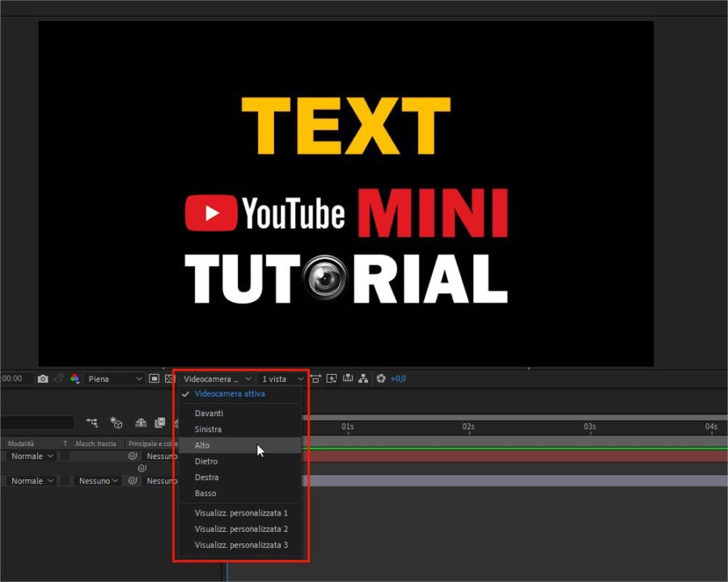The height and width of the screenshot is (582, 728).
Task: Open the Piena resolution dropdown
Action: point(116,378)
